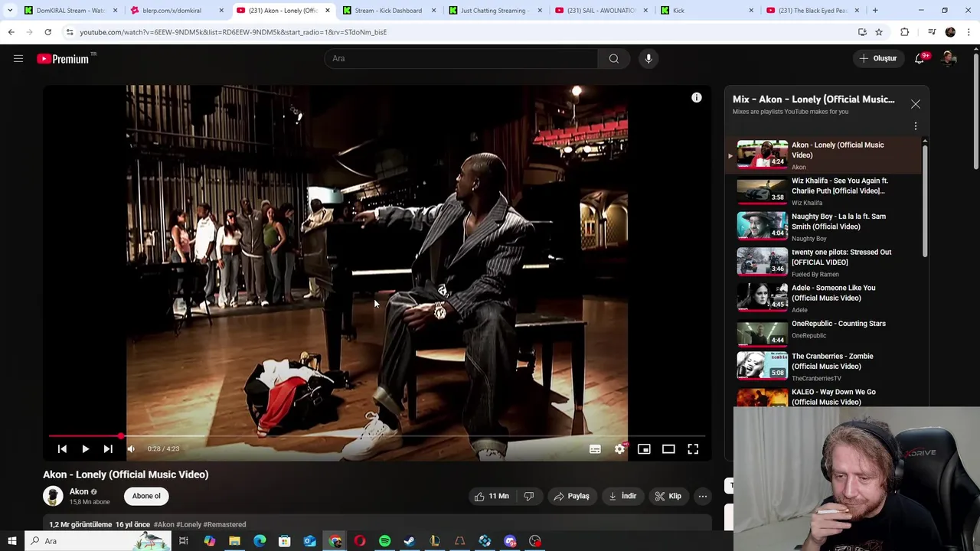Image resolution: width=980 pixels, height=551 pixels.
Task: Like the video with 11 Mn
Action: tap(492, 497)
